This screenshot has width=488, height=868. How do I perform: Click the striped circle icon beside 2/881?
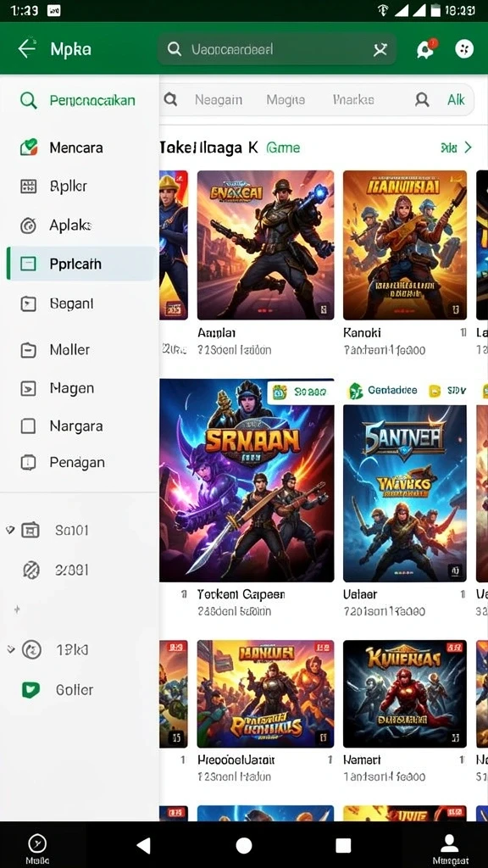(31, 570)
